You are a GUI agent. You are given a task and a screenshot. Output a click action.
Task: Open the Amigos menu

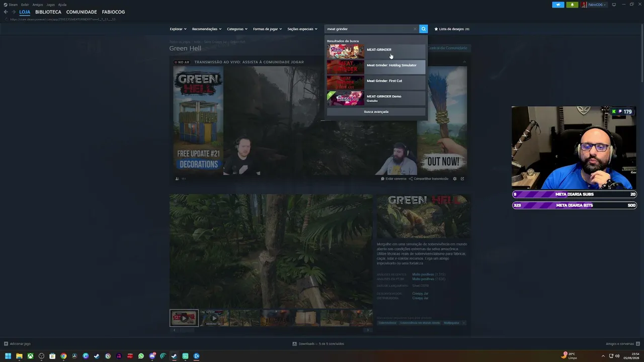38,5
